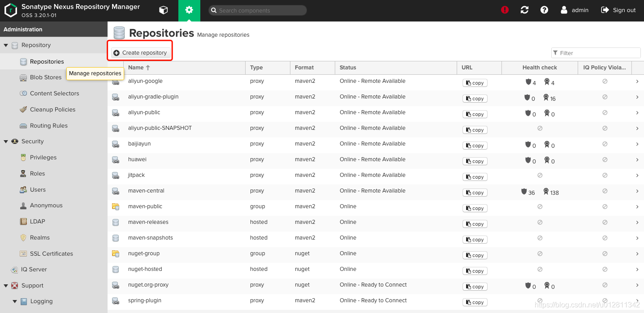Viewport: 644px width, 313px height.
Task: Click Create repository button
Action: coord(140,53)
